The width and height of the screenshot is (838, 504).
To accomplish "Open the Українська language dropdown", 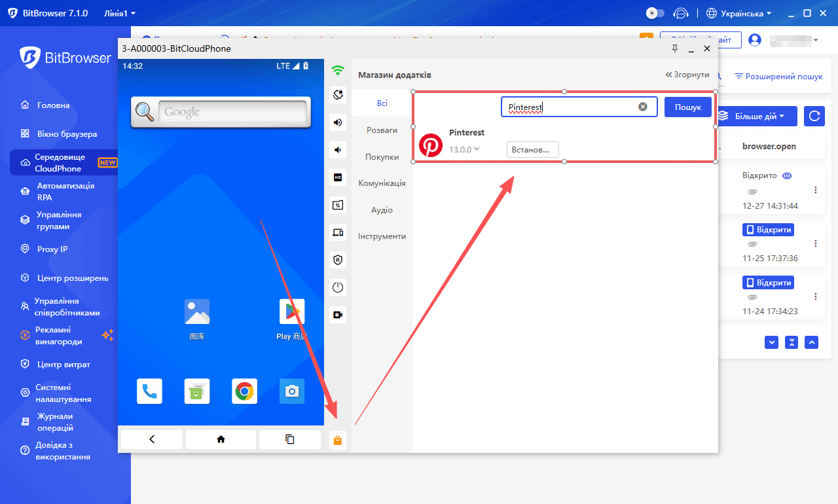I will click(740, 13).
